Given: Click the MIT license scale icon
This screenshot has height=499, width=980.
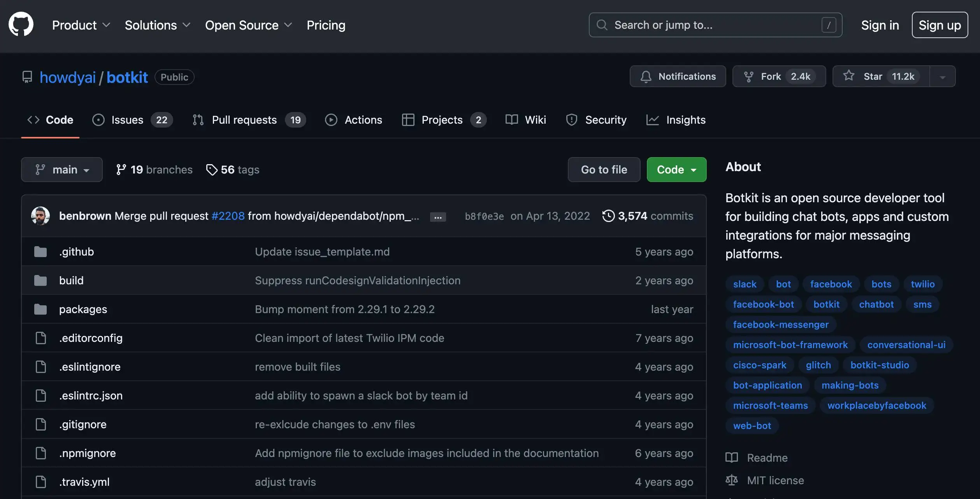Looking at the screenshot, I should (732, 480).
